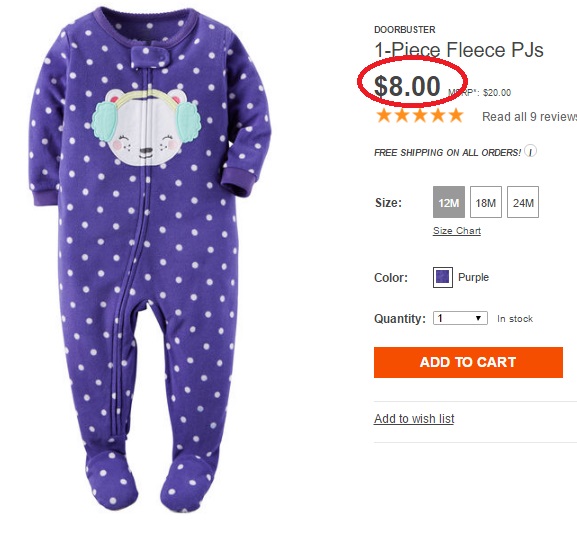The height and width of the screenshot is (535, 577).
Task: Select size 18M
Action: tap(486, 202)
